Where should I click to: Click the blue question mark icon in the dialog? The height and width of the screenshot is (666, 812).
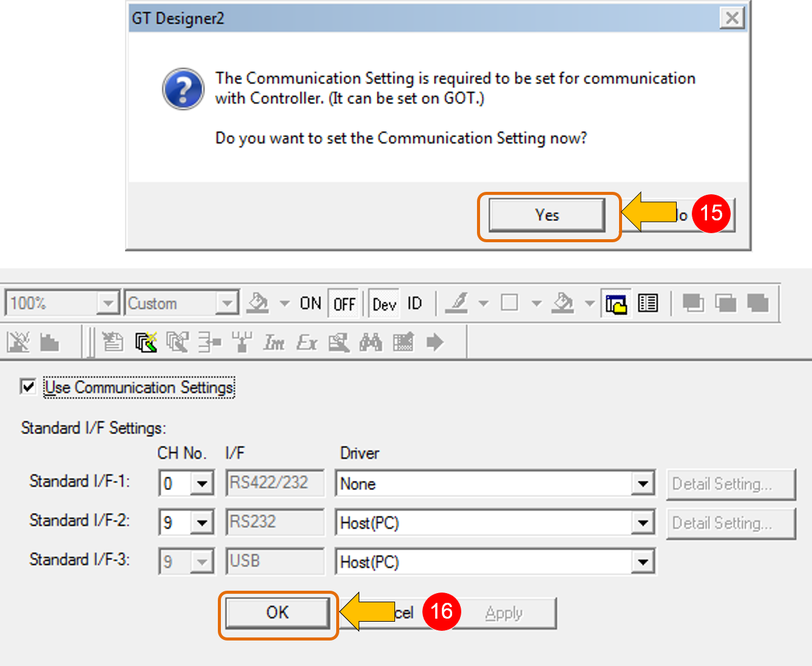tap(183, 89)
